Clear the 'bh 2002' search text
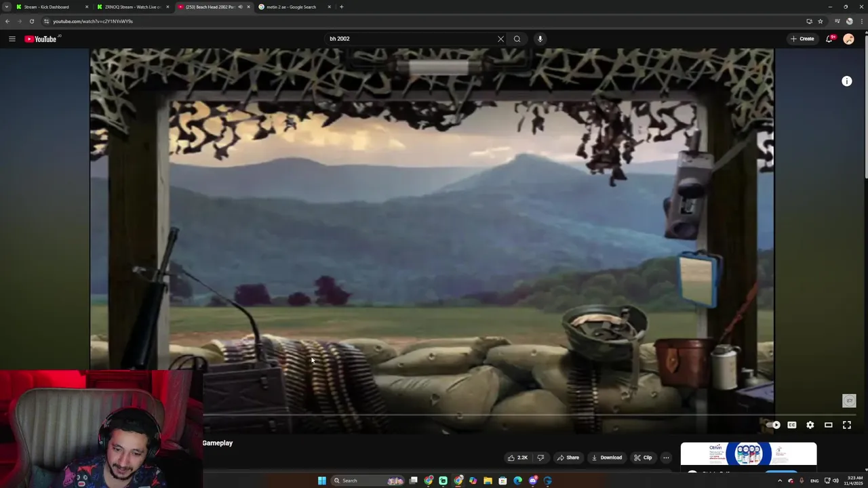The image size is (868, 488). (500, 39)
